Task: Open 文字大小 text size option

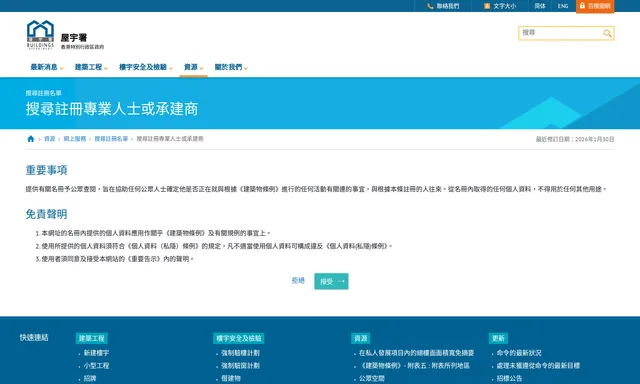Action: [500, 6]
